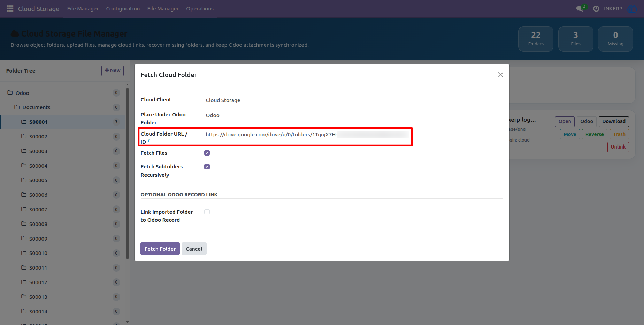Viewport: 644px width, 325px height.
Task: Click the Cloud Folder URL input field
Action: coord(307,135)
